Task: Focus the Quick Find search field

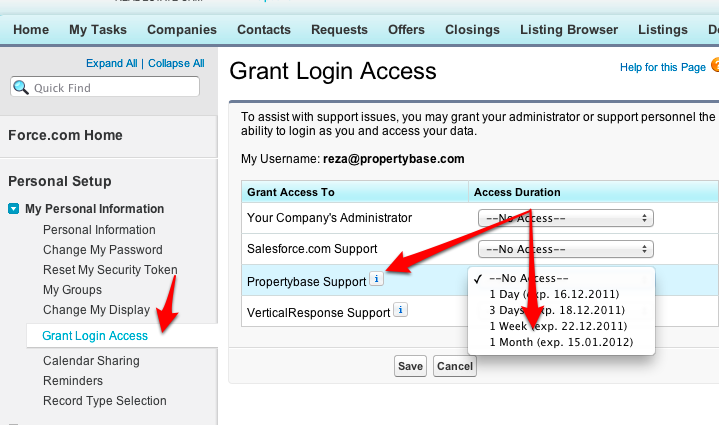Action: pos(105,87)
